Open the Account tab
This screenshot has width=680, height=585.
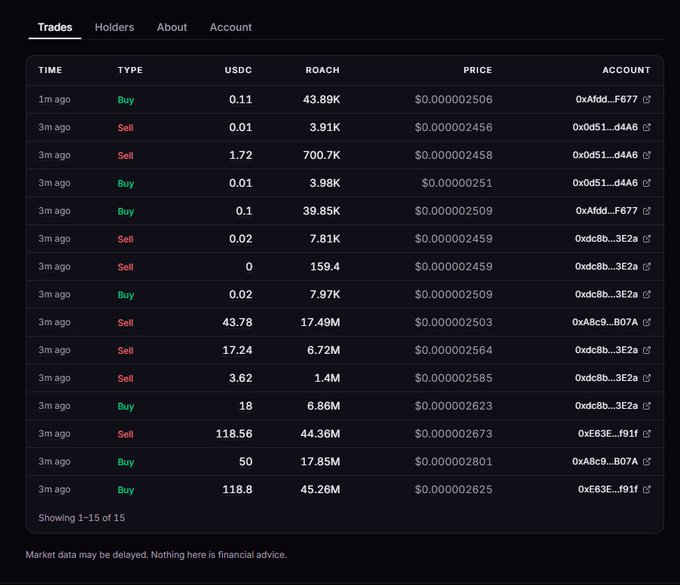(231, 27)
